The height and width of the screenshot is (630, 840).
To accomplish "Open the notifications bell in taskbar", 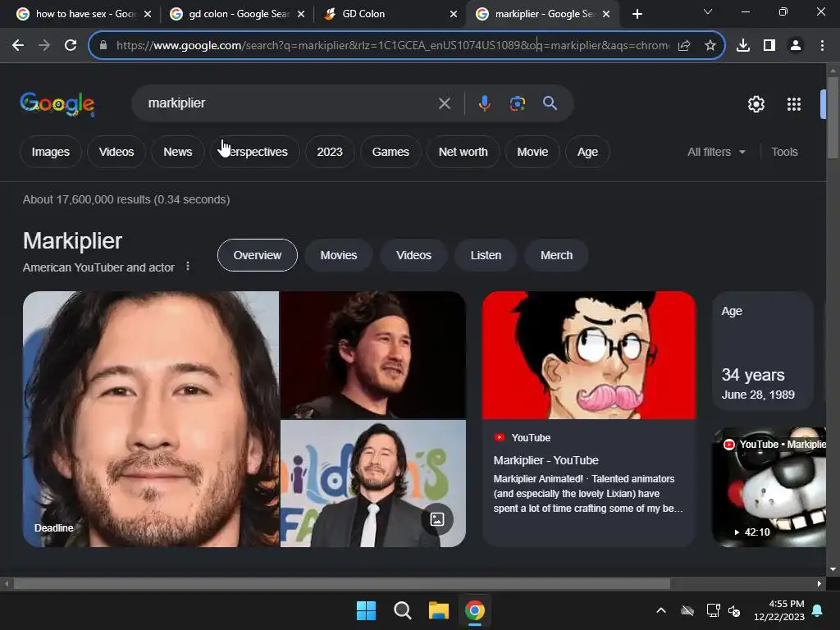I will 818,610.
